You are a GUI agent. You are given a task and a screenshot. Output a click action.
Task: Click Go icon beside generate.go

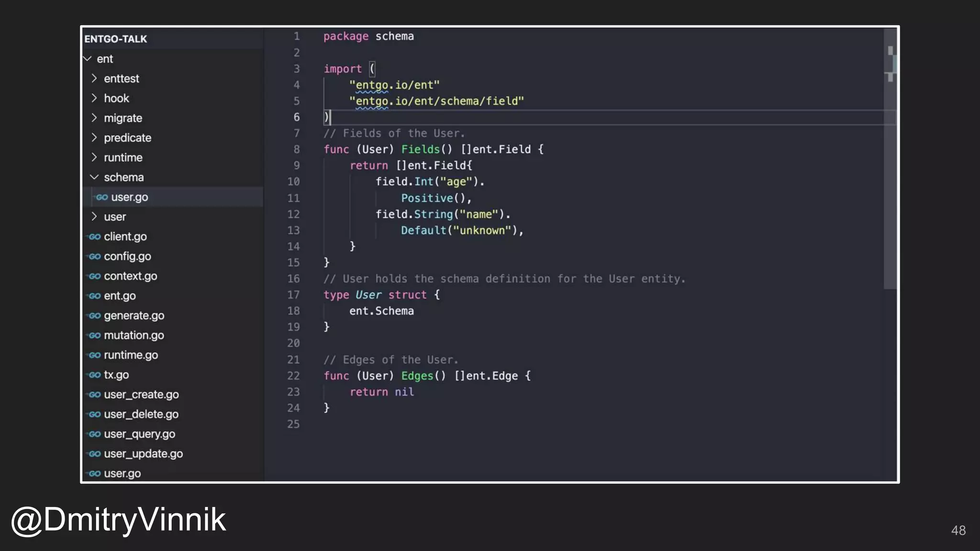[x=94, y=316]
